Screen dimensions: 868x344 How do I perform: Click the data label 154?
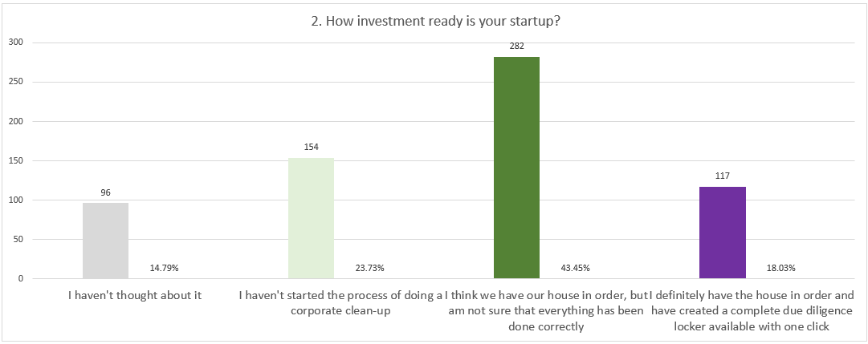tap(311, 147)
